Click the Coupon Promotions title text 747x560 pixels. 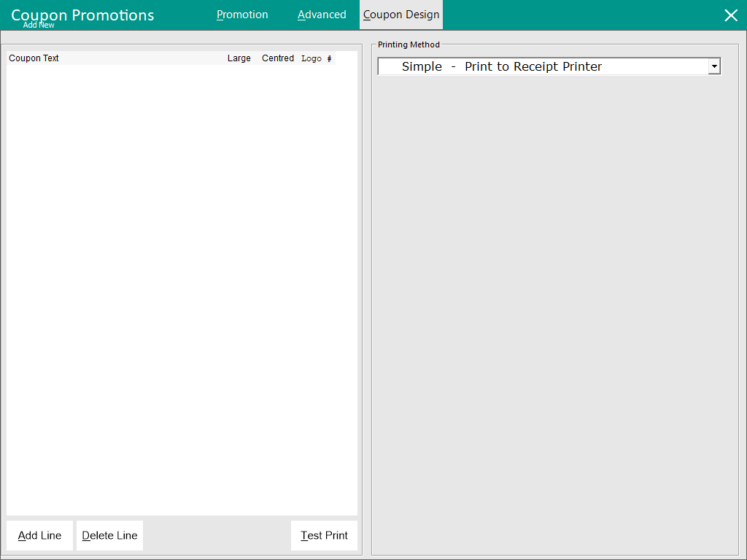82,15
